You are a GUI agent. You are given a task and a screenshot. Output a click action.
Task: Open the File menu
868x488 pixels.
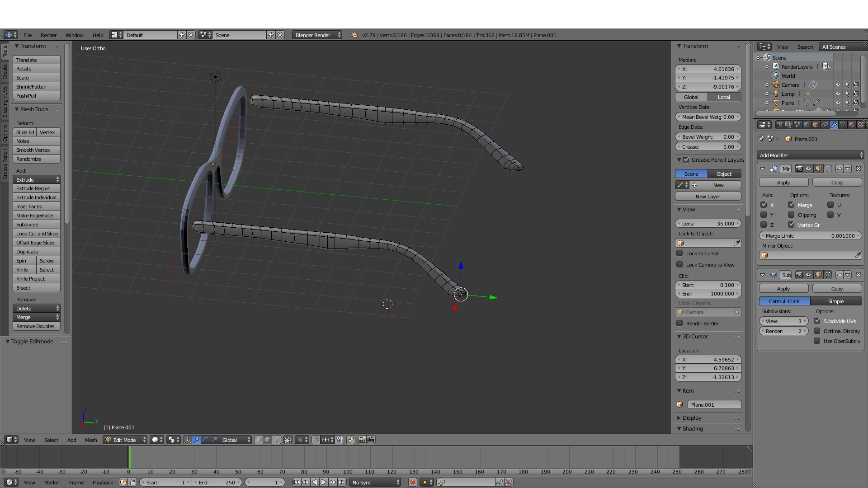pyautogui.click(x=28, y=35)
